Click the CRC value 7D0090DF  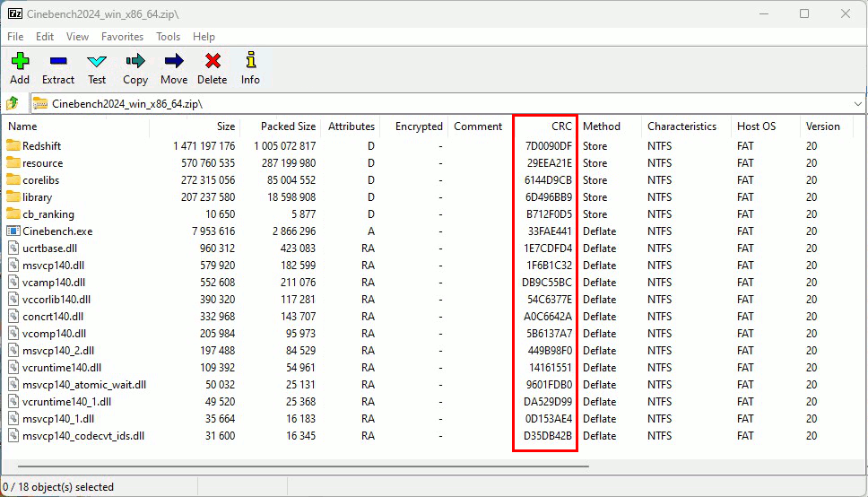(549, 146)
